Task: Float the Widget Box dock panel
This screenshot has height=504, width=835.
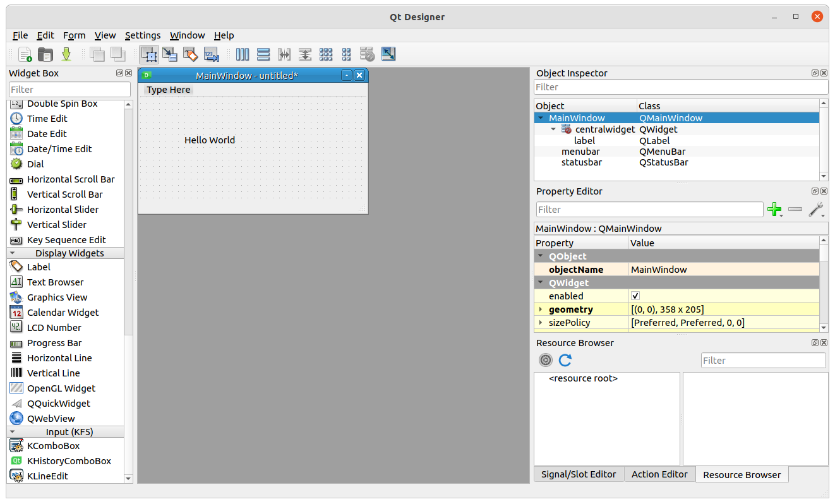Action: pyautogui.click(x=120, y=73)
